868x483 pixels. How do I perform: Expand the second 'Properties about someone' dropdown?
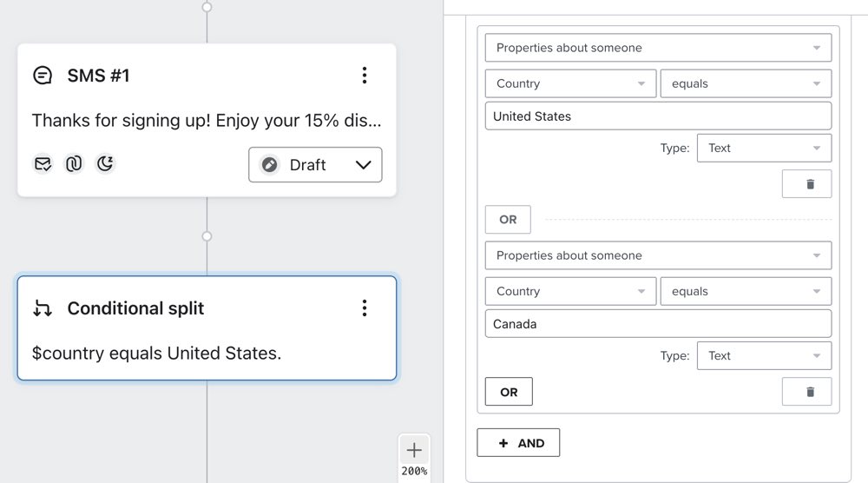click(x=658, y=255)
